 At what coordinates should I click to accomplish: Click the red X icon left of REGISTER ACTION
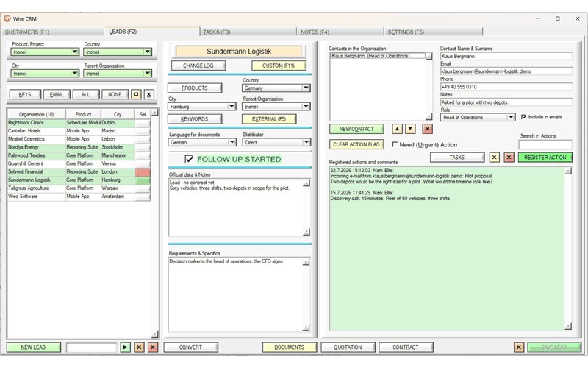click(509, 158)
